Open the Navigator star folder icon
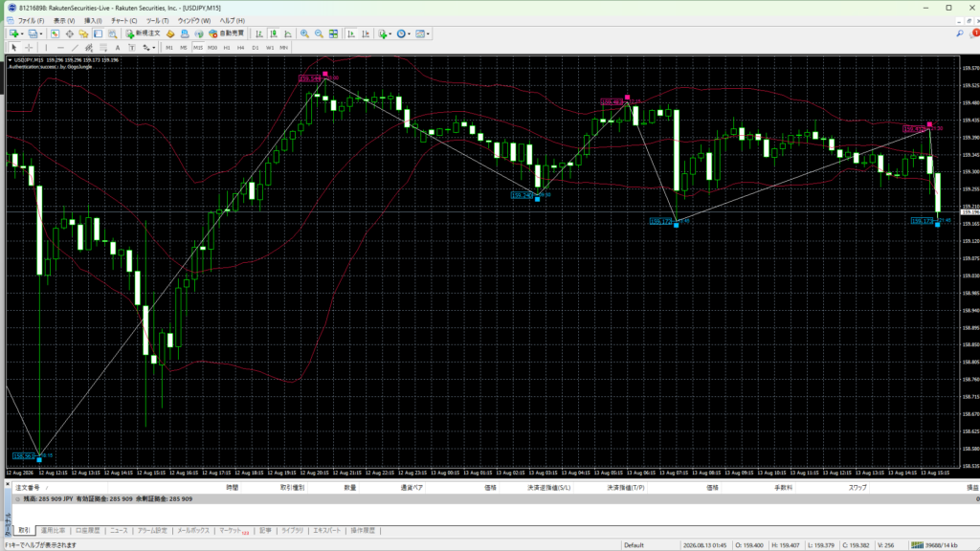Image resolution: width=980 pixels, height=551 pixels. click(x=84, y=33)
